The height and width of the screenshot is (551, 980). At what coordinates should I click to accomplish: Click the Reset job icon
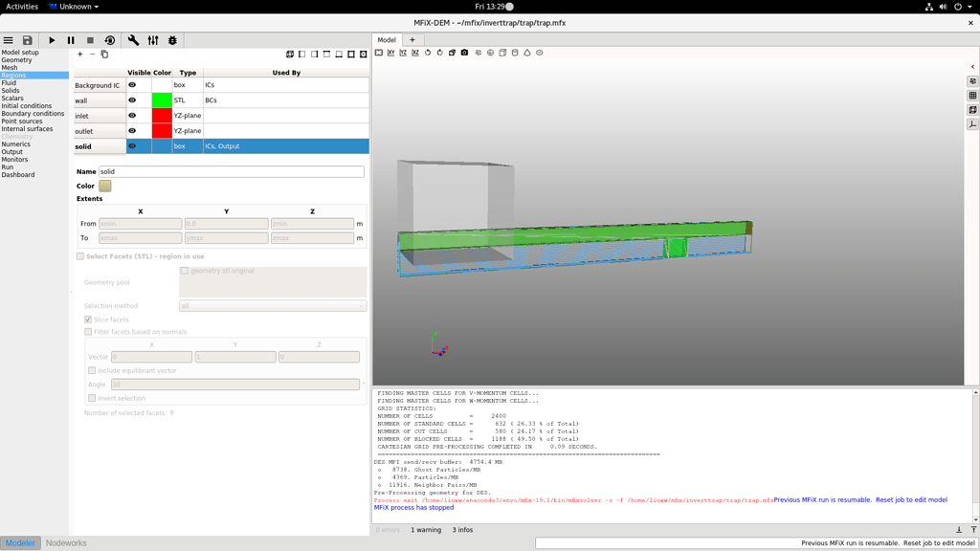pos(109,40)
